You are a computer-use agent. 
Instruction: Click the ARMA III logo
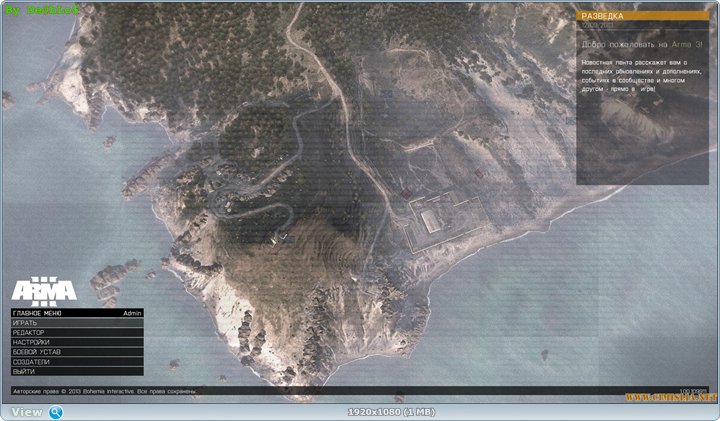pyautogui.click(x=44, y=292)
